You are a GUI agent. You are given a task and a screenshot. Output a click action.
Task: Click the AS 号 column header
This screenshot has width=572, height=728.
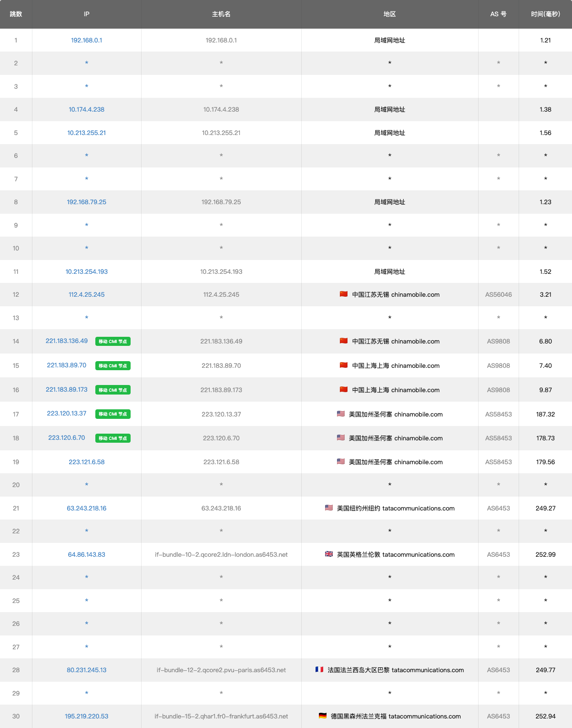click(498, 14)
